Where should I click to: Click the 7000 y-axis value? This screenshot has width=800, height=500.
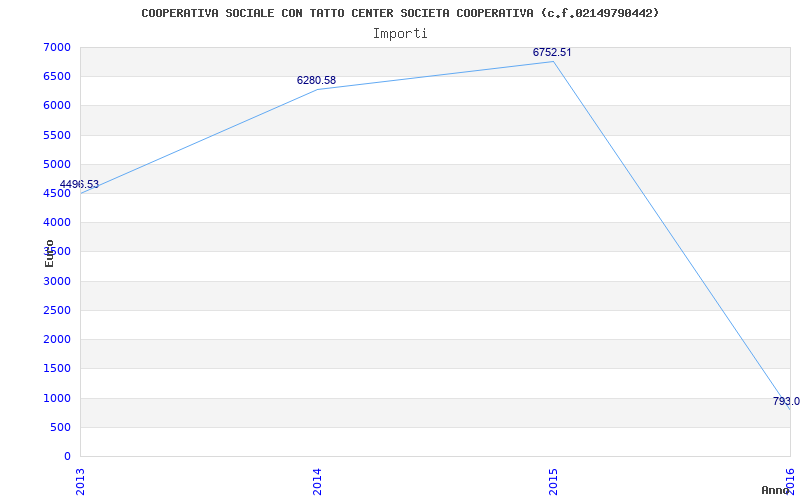(57, 47)
